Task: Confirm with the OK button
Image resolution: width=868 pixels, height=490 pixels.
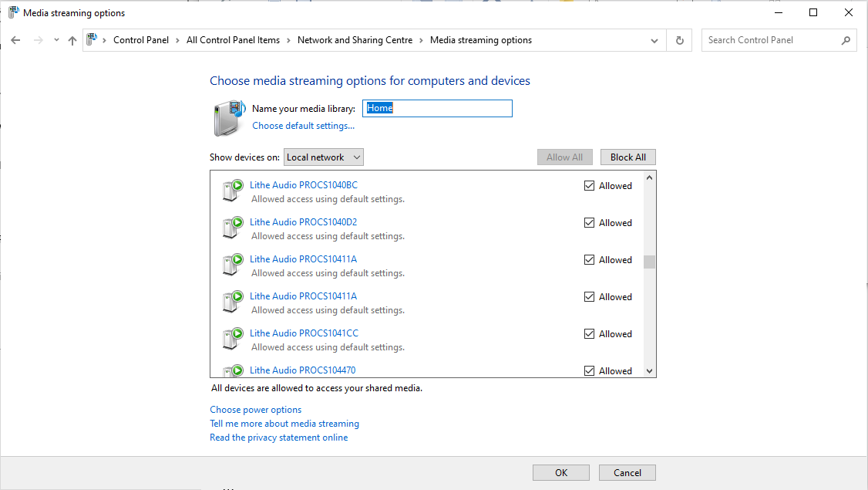Action: [x=560, y=473]
